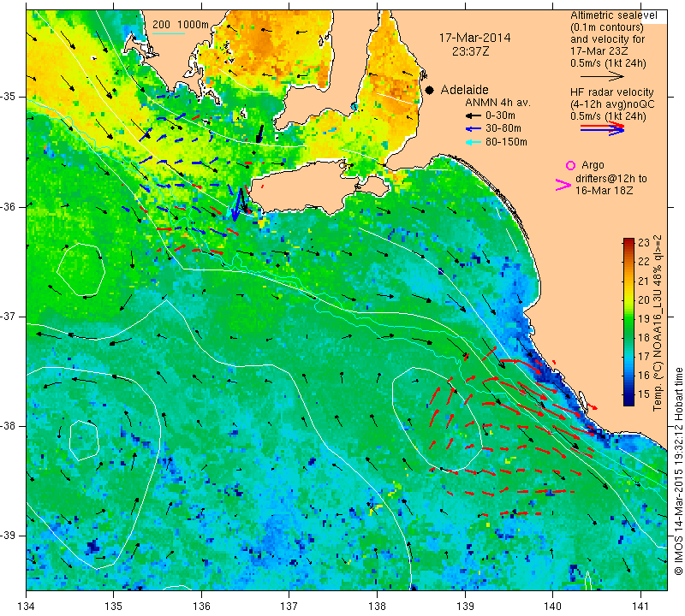Image resolution: width=685 pixels, height=616 pixels.
Task: Click the black Adelaide city dot marker
Action: point(430,90)
